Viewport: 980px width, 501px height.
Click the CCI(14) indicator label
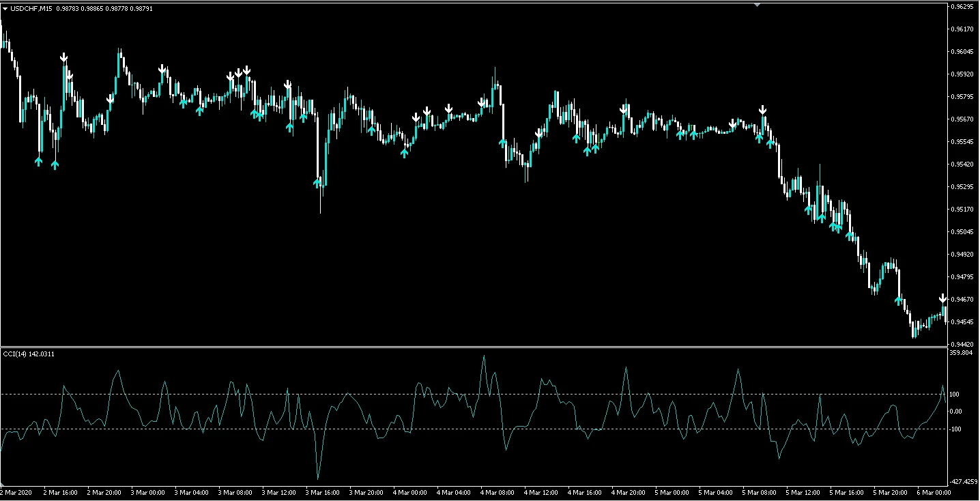[x=29, y=354]
